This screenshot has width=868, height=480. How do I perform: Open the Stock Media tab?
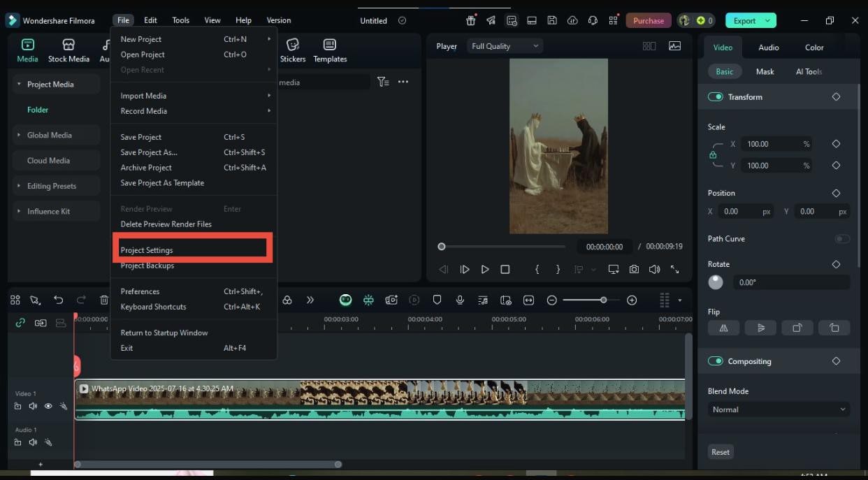tap(68, 50)
